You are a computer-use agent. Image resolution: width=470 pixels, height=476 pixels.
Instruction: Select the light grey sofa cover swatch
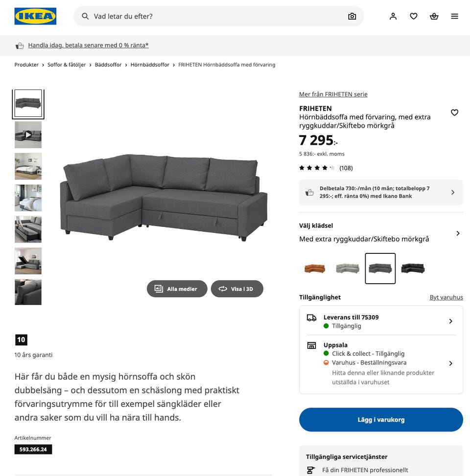(x=348, y=269)
